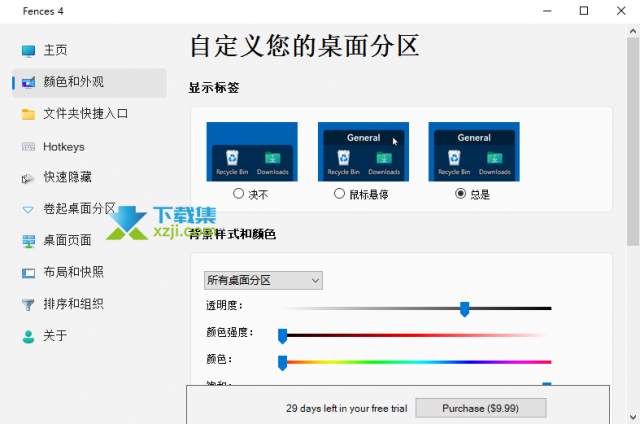640x424 pixels.
Task: Click the yellow folder icon for 文件夹快捷入口
Action: [28, 114]
